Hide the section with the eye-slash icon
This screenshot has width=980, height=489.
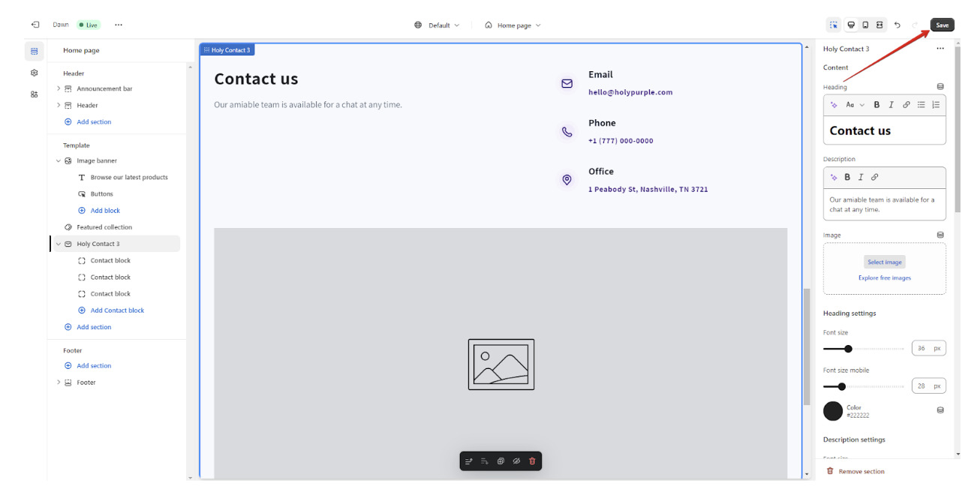(x=516, y=460)
